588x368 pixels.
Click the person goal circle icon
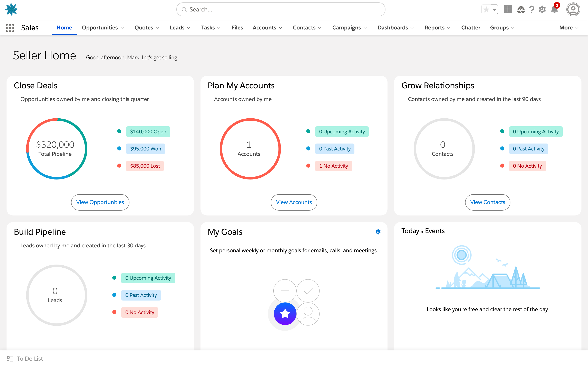pyautogui.click(x=308, y=314)
